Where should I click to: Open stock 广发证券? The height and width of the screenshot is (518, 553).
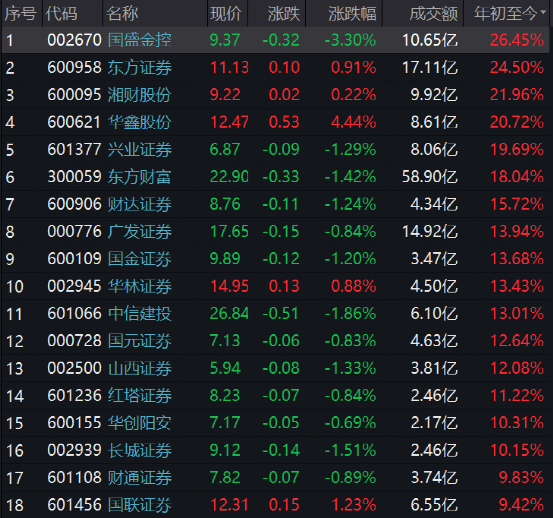tap(140, 231)
